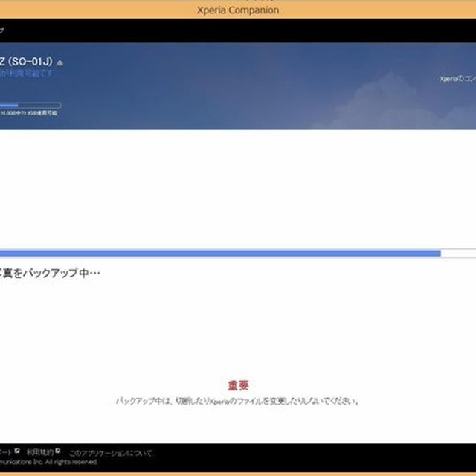The width and height of the screenshot is (476, 476).
Task: Click the external-link icon after 利用規約
Action: (x=58, y=451)
